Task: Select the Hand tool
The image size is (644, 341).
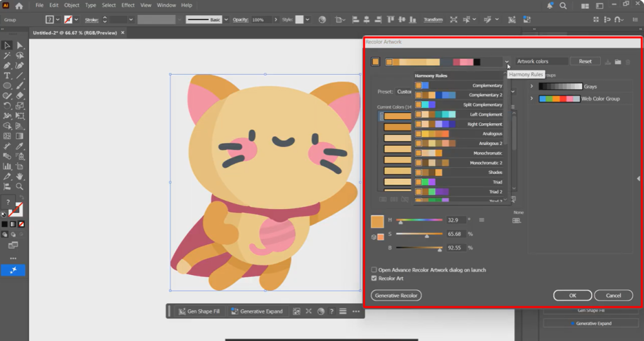Action: (19, 176)
